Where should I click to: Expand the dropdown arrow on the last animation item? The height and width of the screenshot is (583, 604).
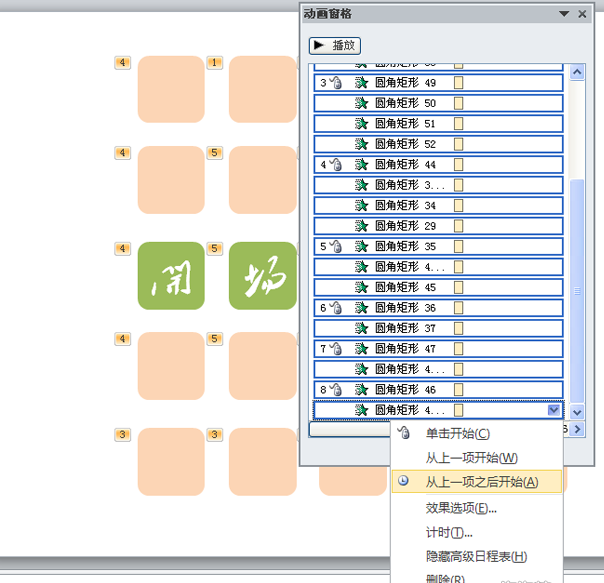(x=554, y=410)
